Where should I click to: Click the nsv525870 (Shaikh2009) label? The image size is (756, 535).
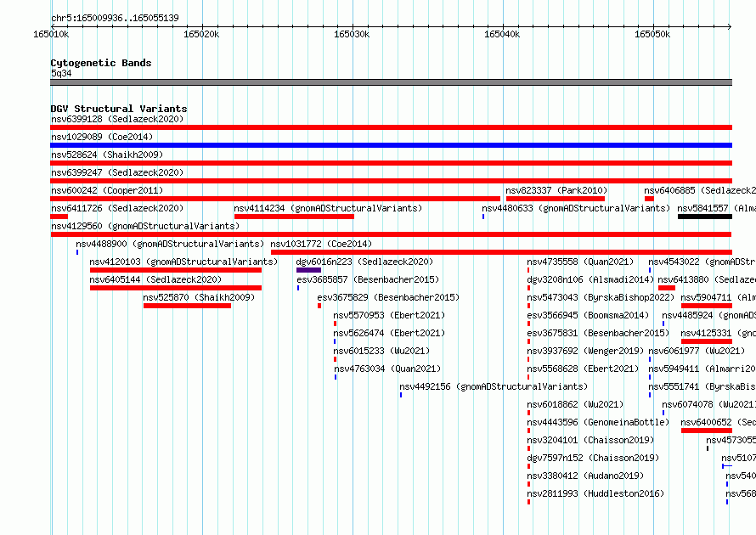[x=199, y=297]
